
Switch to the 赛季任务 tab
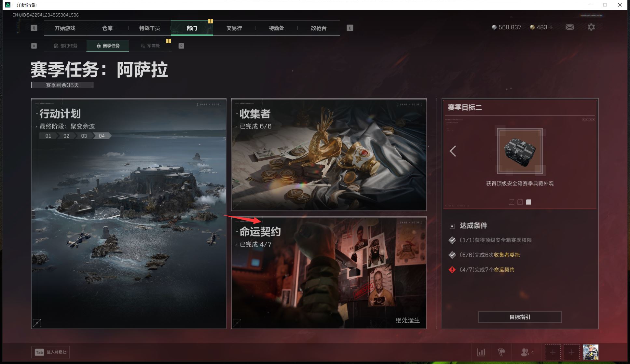tap(107, 46)
